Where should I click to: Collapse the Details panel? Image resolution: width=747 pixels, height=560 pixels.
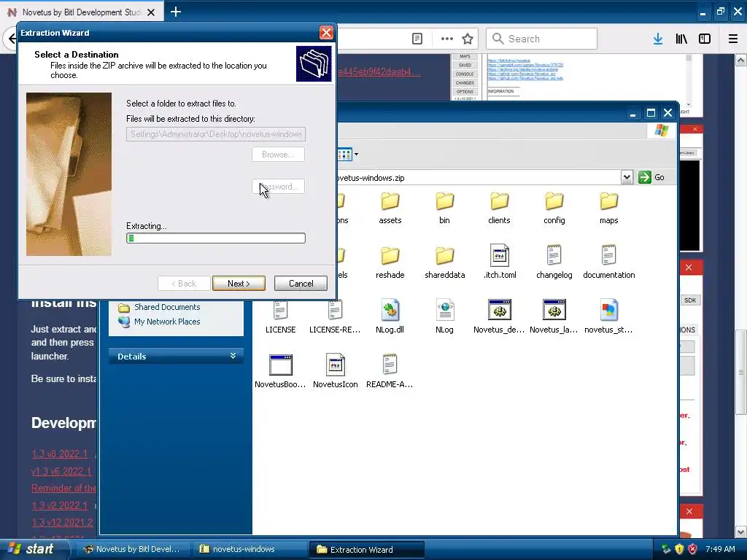pos(233,356)
